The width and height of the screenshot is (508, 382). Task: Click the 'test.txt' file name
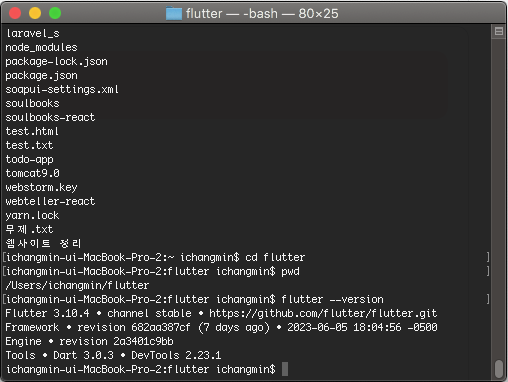29,145
